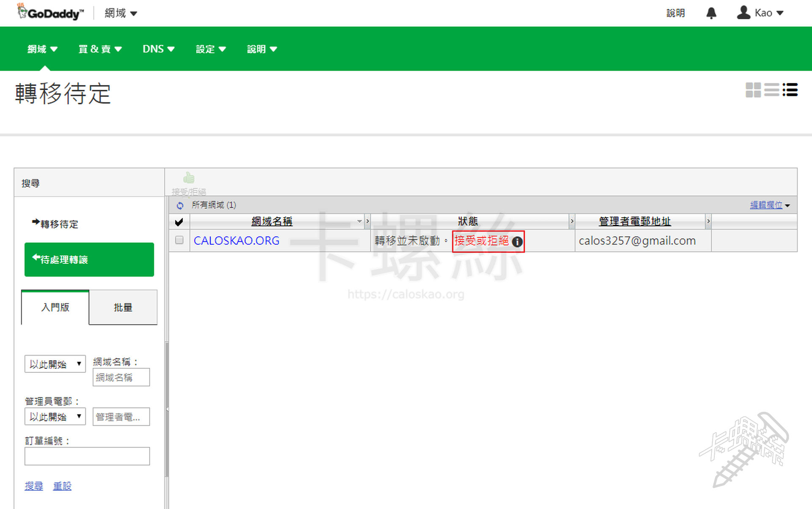Click the notification bell icon
The image size is (812, 509).
pyautogui.click(x=711, y=13)
